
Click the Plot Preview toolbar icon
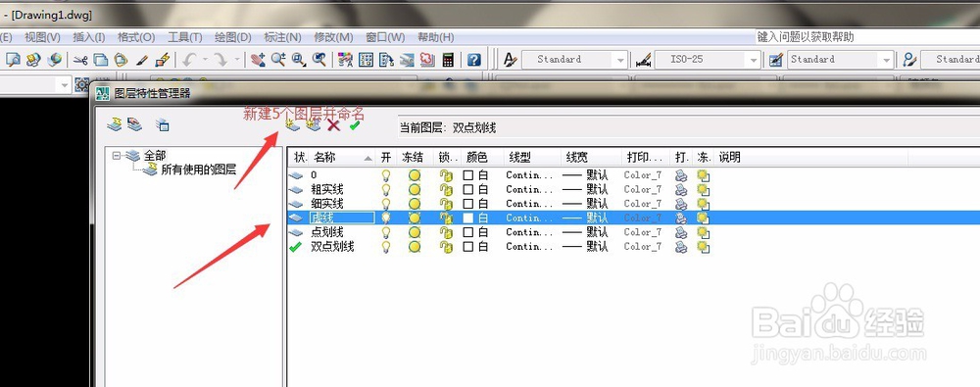[14, 60]
